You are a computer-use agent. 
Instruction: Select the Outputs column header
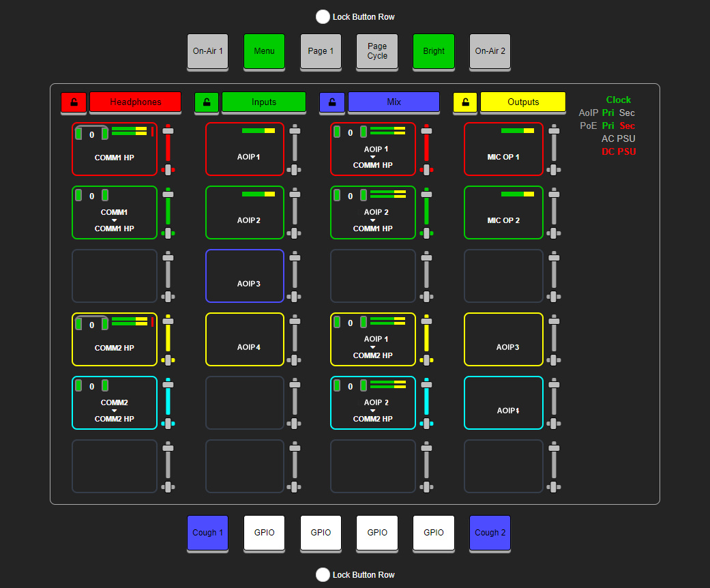[x=523, y=102]
